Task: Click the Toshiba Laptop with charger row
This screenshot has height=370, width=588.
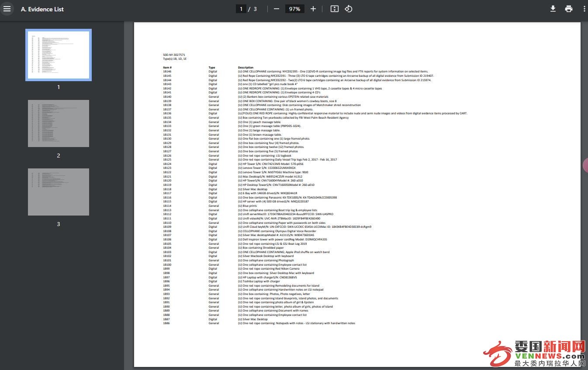Action: pos(259,281)
